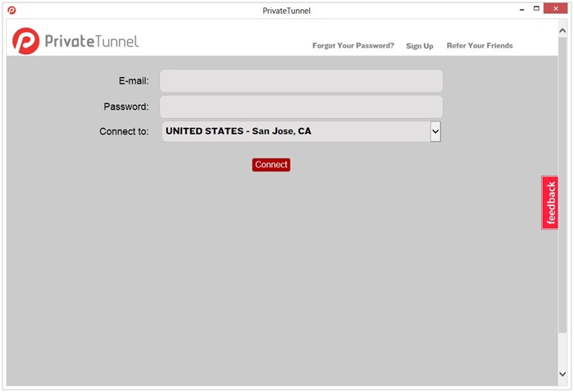Open the red feedback side tab
The width and height of the screenshot is (574, 392).
click(550, 203)
